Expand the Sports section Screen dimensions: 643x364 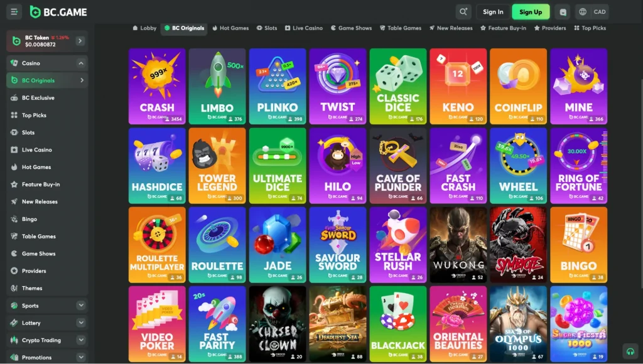coord(81,306)
